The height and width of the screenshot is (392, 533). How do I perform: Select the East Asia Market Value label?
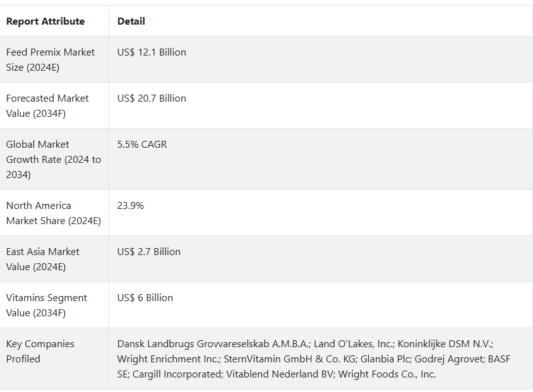[x=43, y=259]
